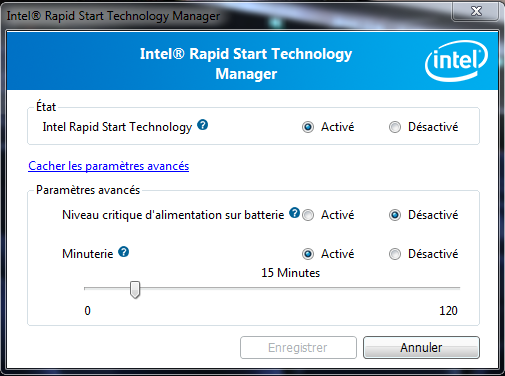Click slider minimum label '0'

87,311
